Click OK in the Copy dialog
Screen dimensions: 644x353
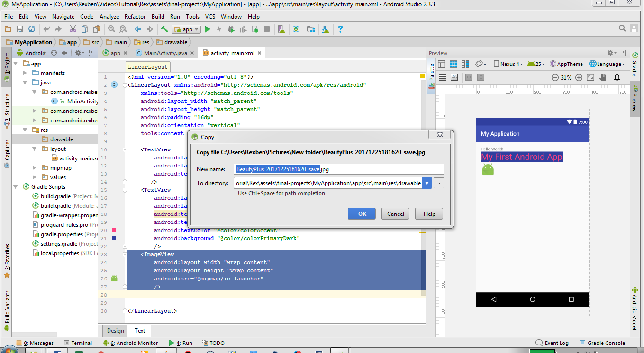click(362, 214)
